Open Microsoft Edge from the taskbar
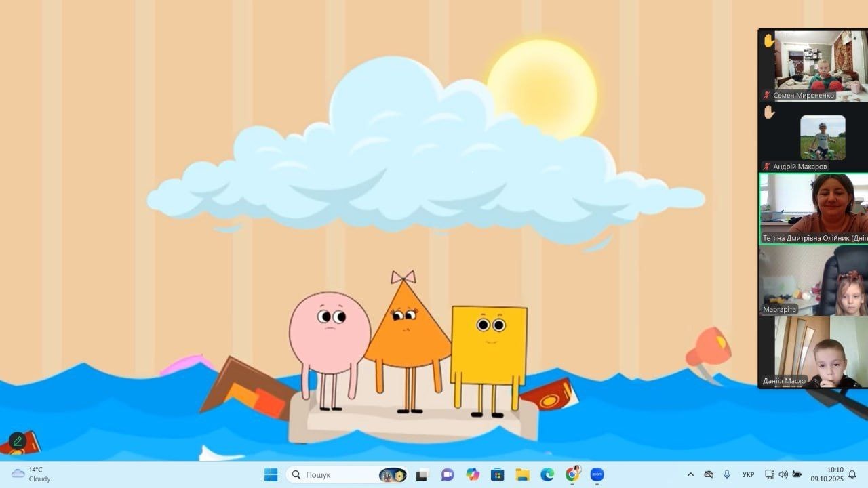 547,474
